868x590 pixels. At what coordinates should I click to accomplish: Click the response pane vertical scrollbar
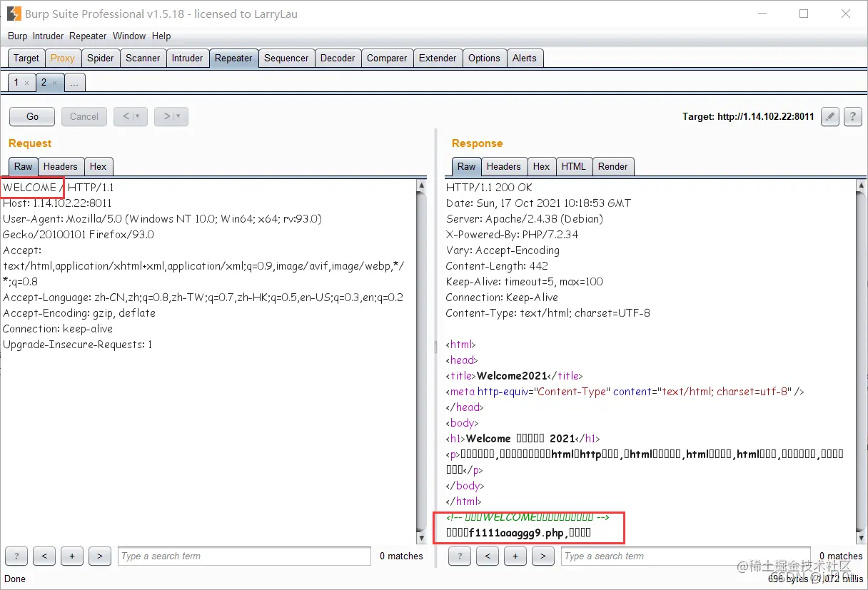coord(861,361)
